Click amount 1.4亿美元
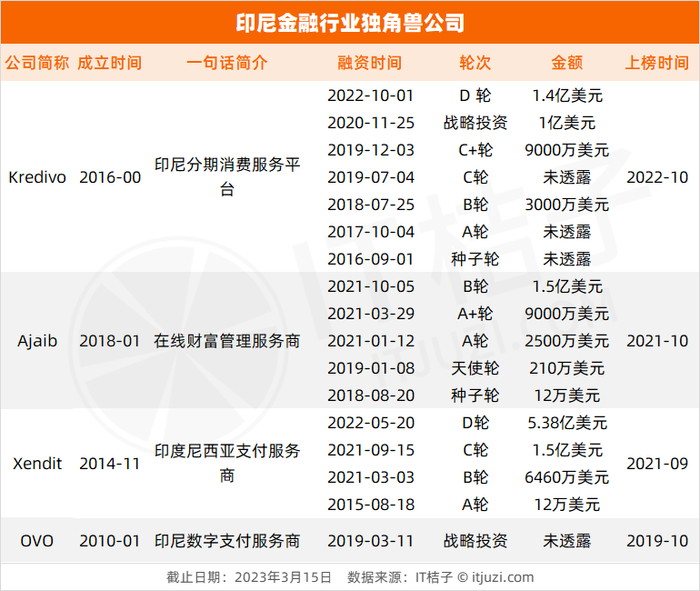This screenshot has width=700, height=591. [567, 96]
